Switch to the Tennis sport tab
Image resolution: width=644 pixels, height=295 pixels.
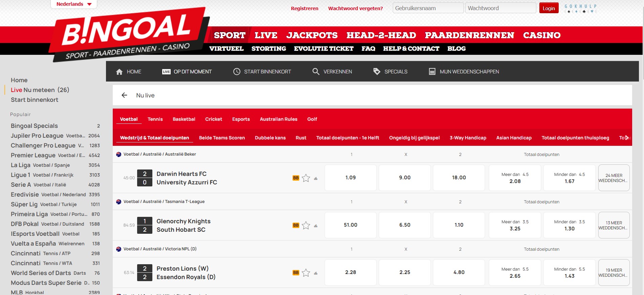[x=155, y=119]
